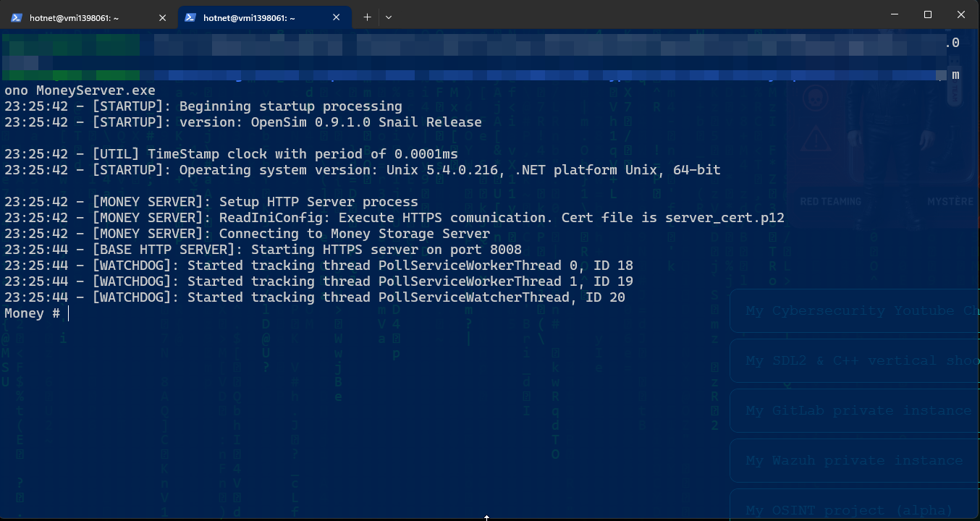Click the 'PollServiceWatcherThread, ID 20' watchdog line
This screenshot has height=521, width=980.
[x=315, y=297]
